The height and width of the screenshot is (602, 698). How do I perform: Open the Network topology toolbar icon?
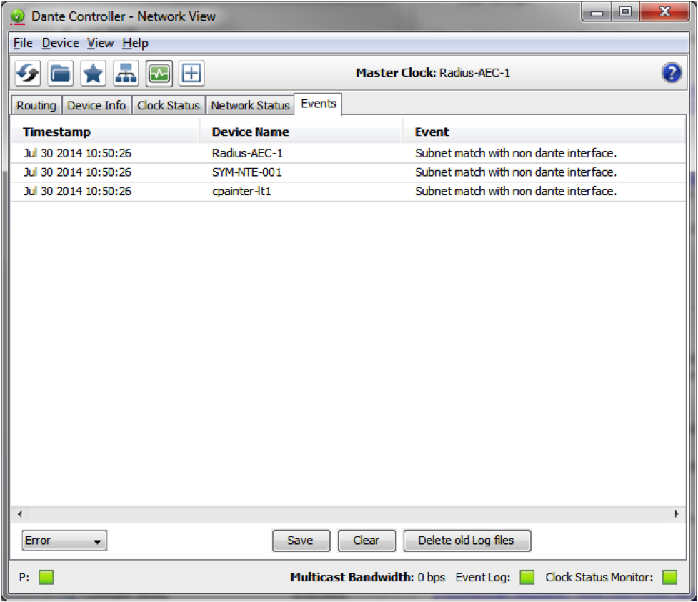[x=126, y=73]
